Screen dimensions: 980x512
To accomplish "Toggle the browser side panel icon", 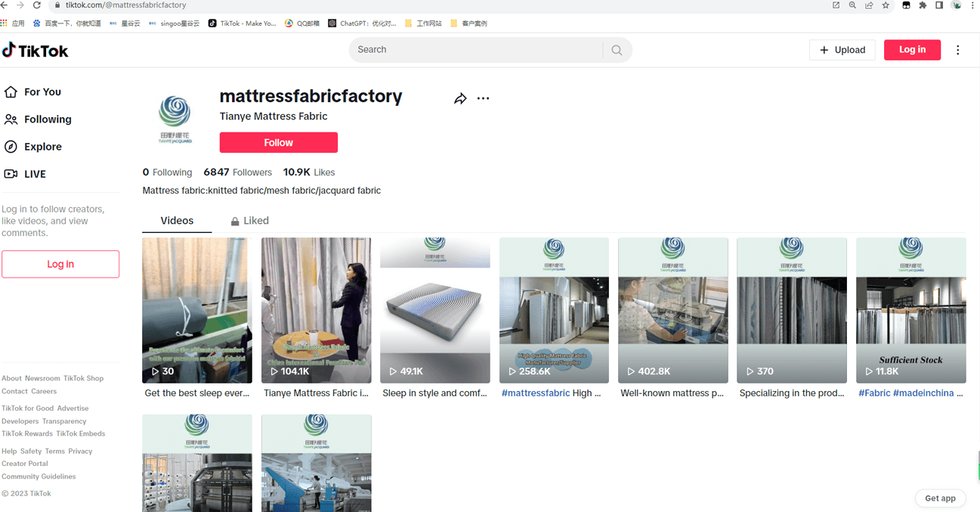I will point(939,5).
